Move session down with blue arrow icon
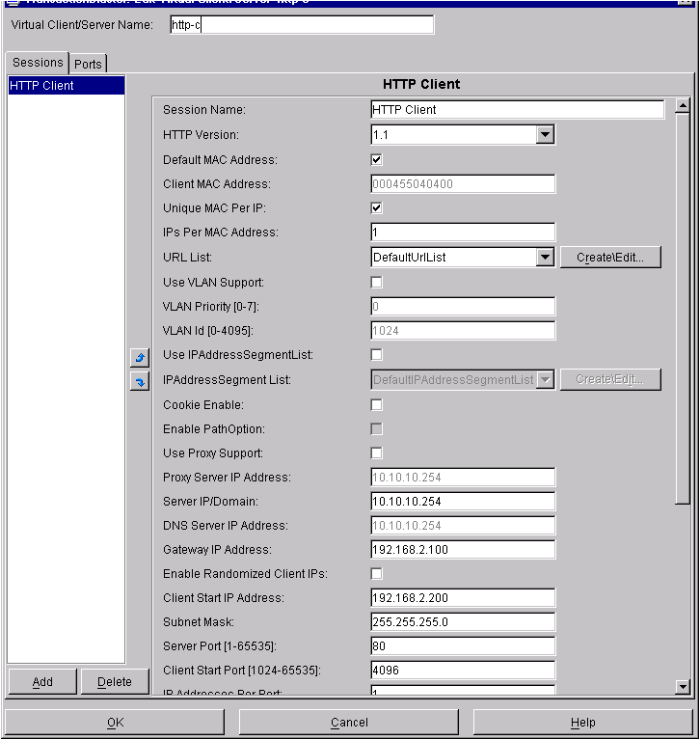This screenshot has height=740, width=700. pyautogui.click(x=140, y=381)
